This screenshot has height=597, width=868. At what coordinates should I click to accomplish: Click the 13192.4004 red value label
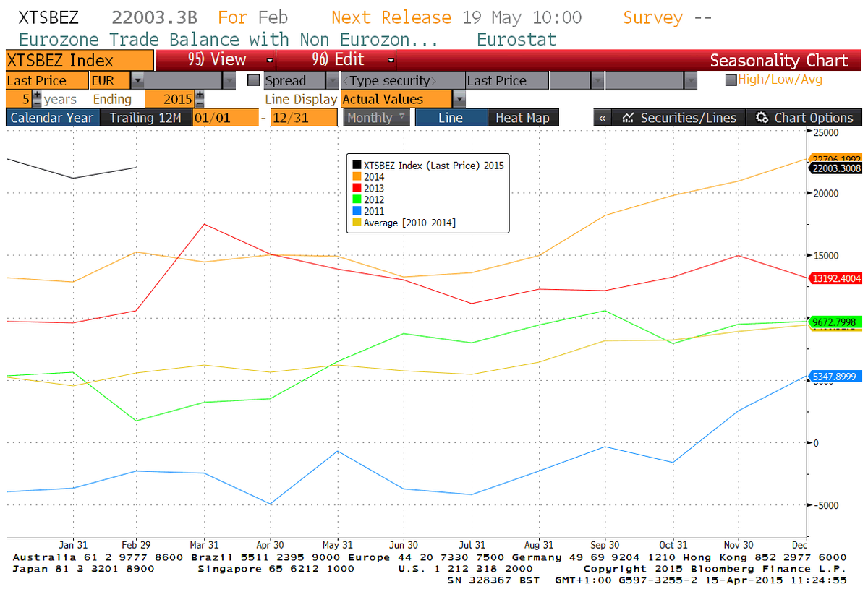coord(836,278)
